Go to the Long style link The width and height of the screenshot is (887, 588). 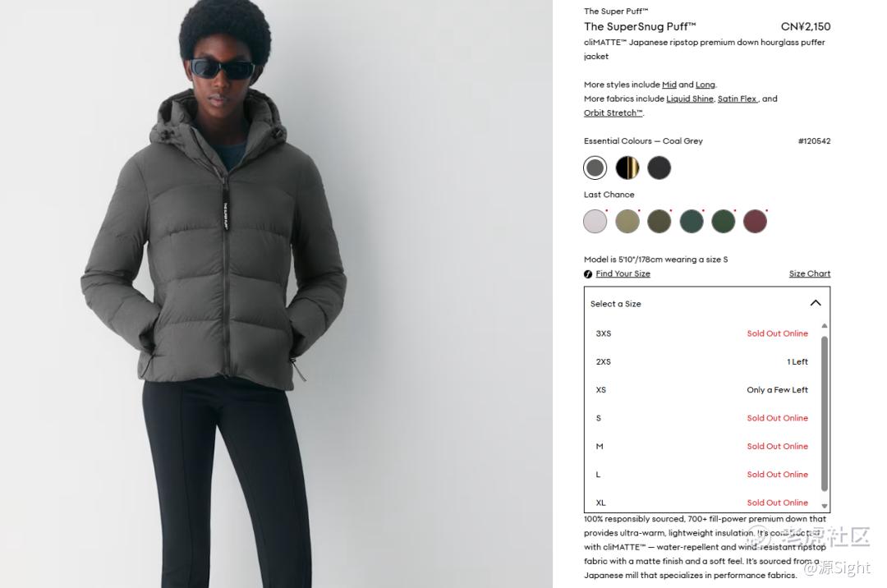pos(705,85)
